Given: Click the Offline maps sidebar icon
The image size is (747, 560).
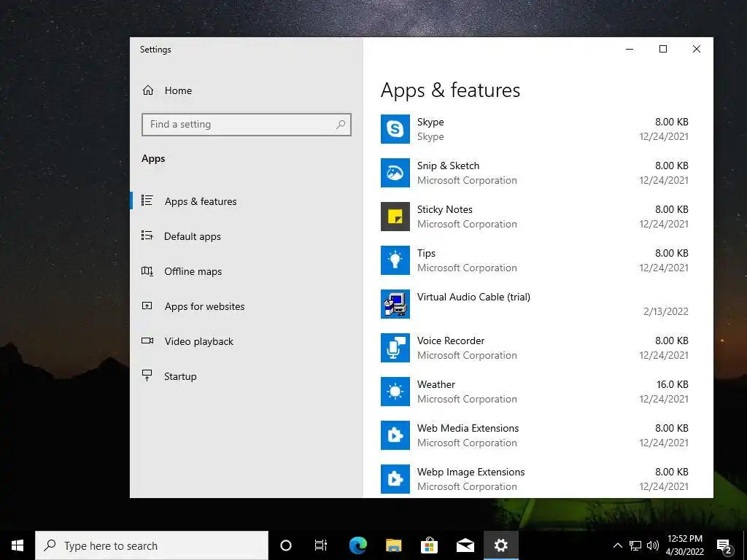Looking at the screenshot, I should point(147,271).
